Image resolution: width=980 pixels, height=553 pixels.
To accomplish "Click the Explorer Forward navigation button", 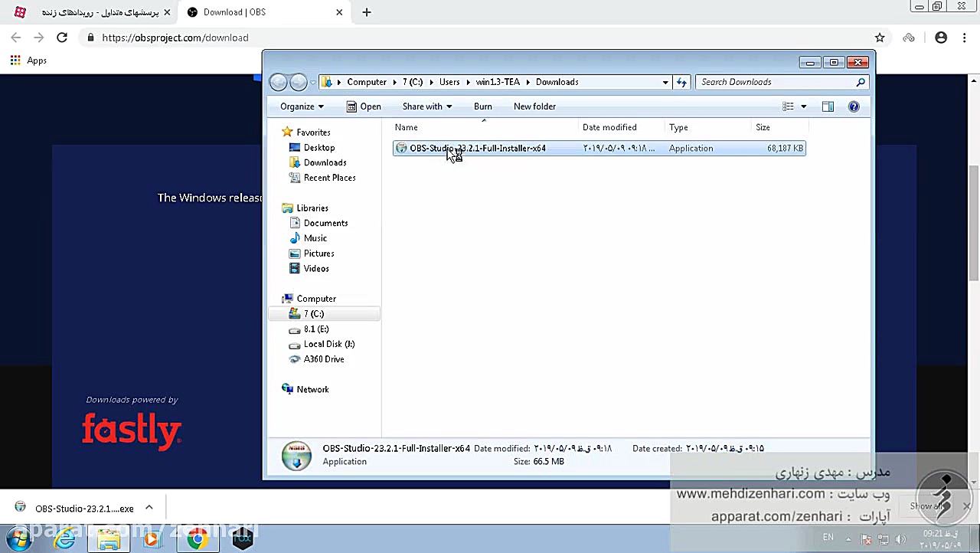I will click(x=299, y=82).
